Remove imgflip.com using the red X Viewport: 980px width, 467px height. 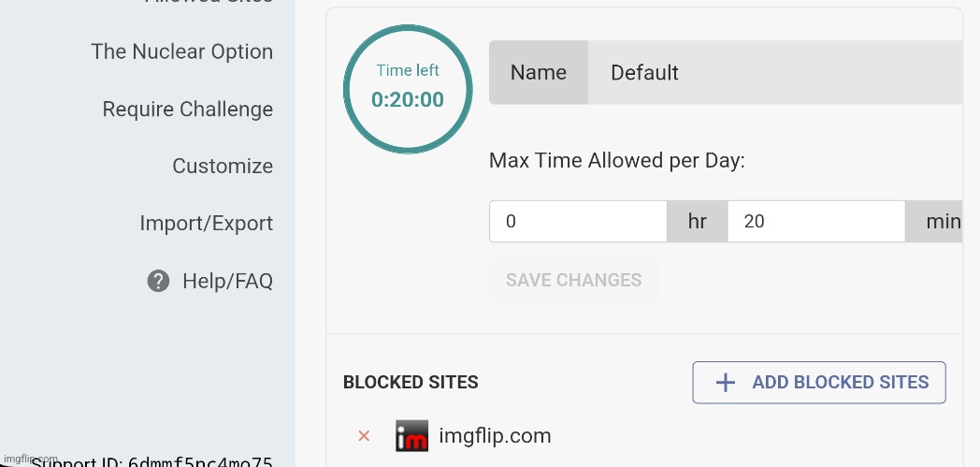(365, 436)
